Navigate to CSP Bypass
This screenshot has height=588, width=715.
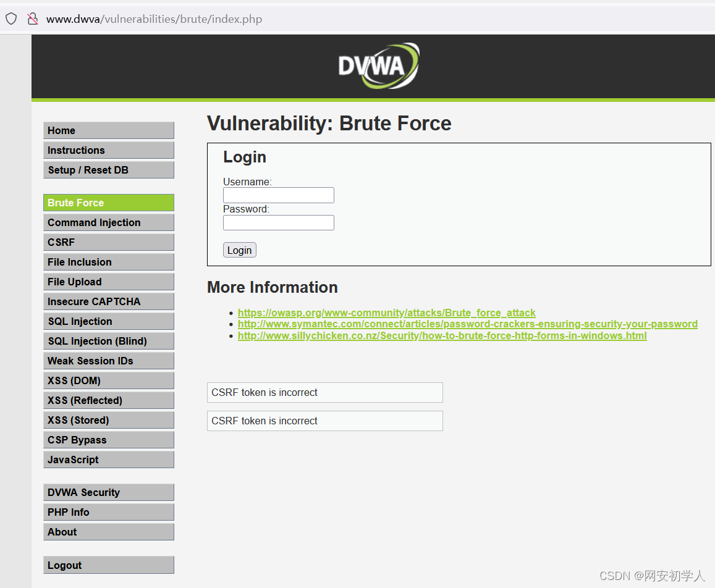pos(109,440)
